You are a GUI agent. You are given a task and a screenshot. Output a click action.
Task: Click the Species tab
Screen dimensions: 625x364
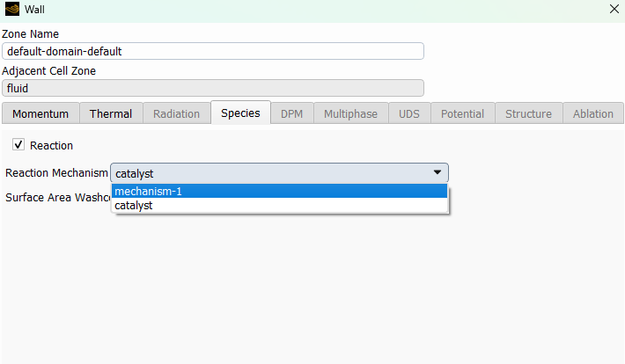point(240,113)
